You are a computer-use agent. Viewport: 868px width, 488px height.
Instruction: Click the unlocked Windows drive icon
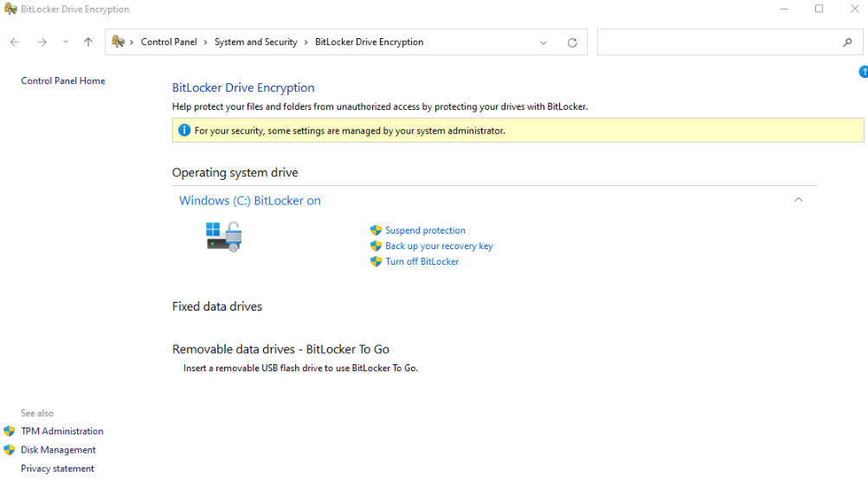pos(223,235)
